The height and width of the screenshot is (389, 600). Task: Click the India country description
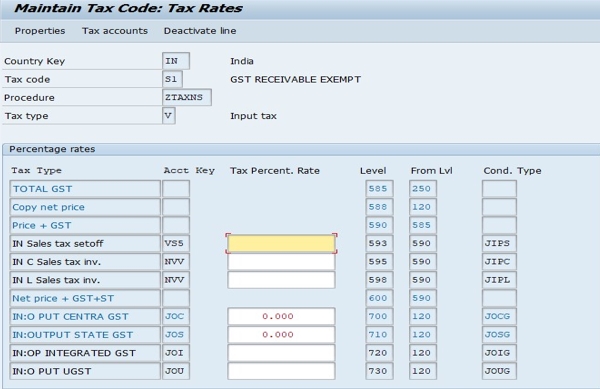point(242,61)
